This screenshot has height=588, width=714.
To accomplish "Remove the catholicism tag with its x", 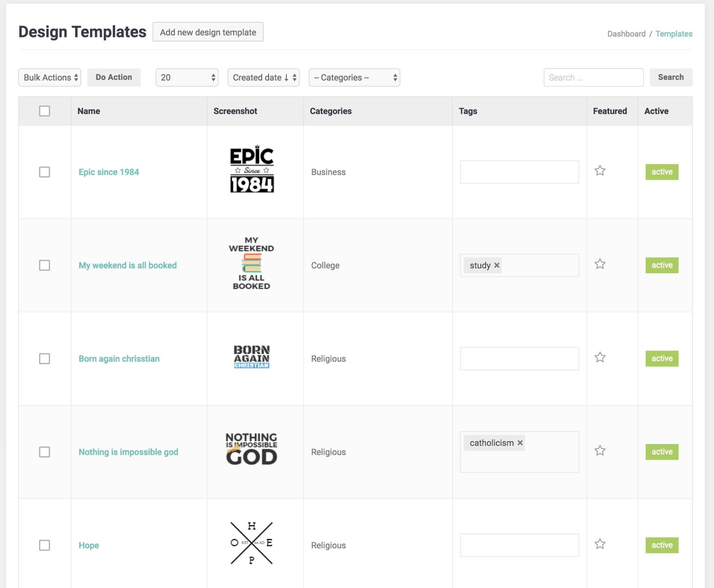I will pyautogui.click(x=520, y=443).
